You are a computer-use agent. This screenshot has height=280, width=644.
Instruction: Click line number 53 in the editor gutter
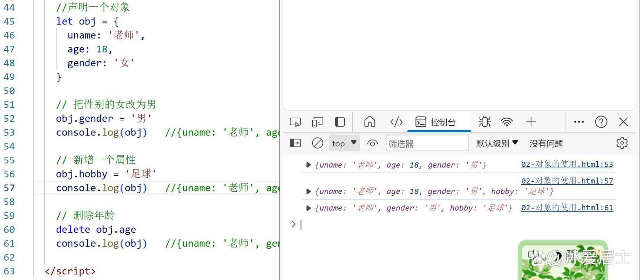[x=9, y=132]
